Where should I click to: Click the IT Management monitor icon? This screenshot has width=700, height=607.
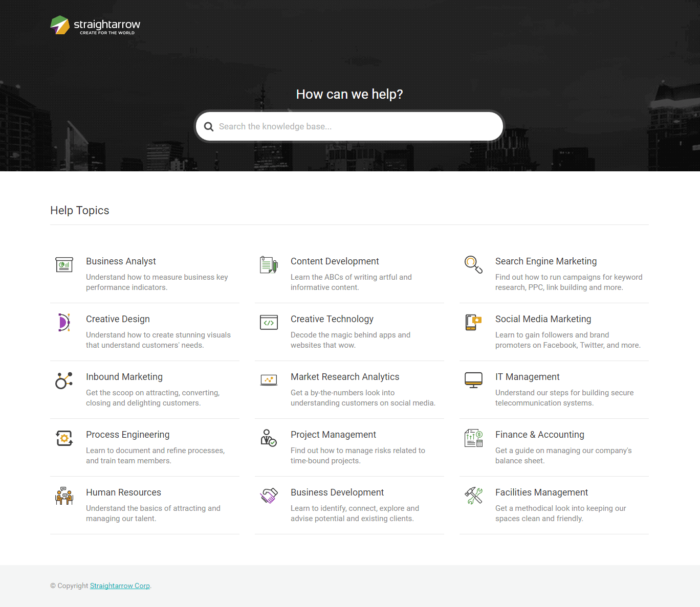pos(473,380)
